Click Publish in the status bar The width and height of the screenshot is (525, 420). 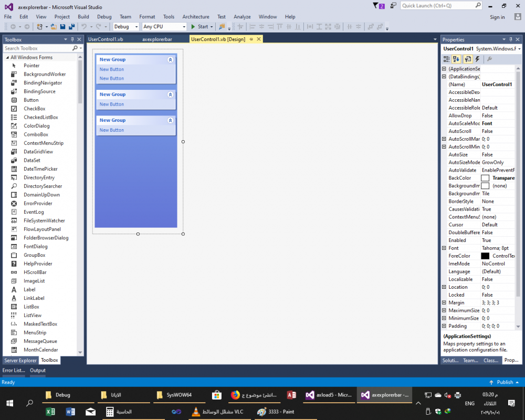[x=505, y=382]
